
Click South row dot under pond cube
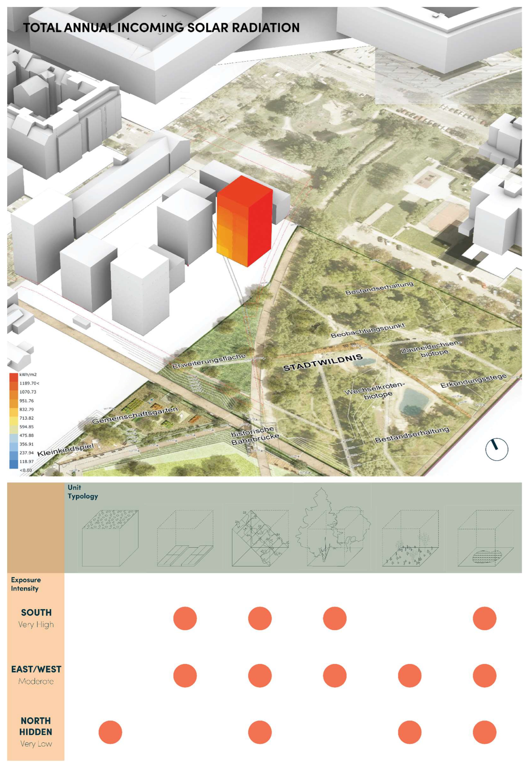click(x=484, y=618)
